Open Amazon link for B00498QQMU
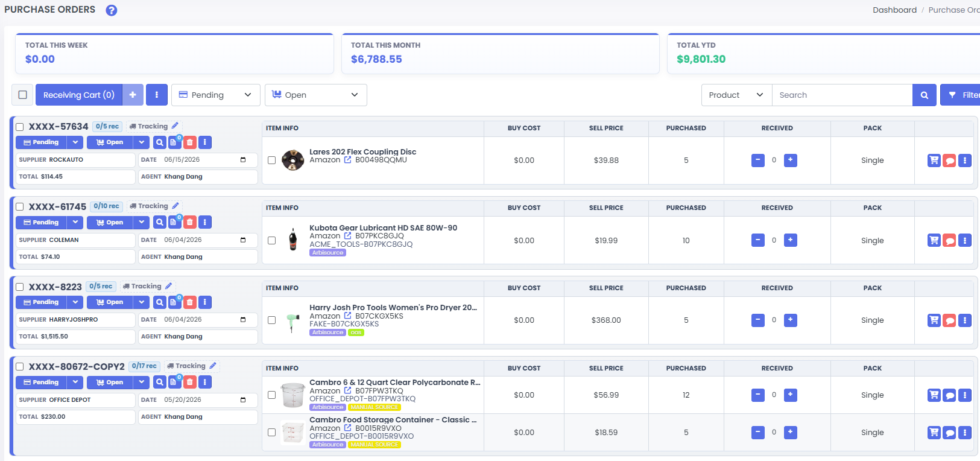The image size is (980, 461). tap(347, 160)
